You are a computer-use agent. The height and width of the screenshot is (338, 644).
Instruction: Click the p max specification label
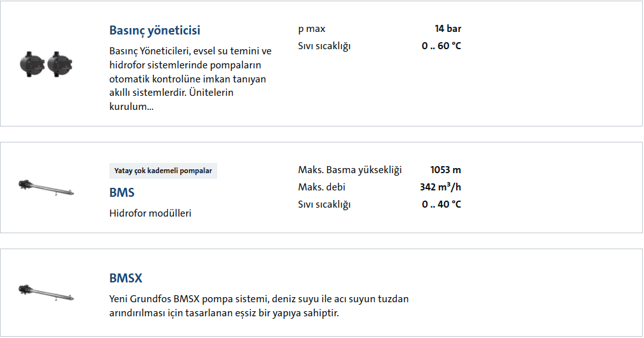pos(311,29)
